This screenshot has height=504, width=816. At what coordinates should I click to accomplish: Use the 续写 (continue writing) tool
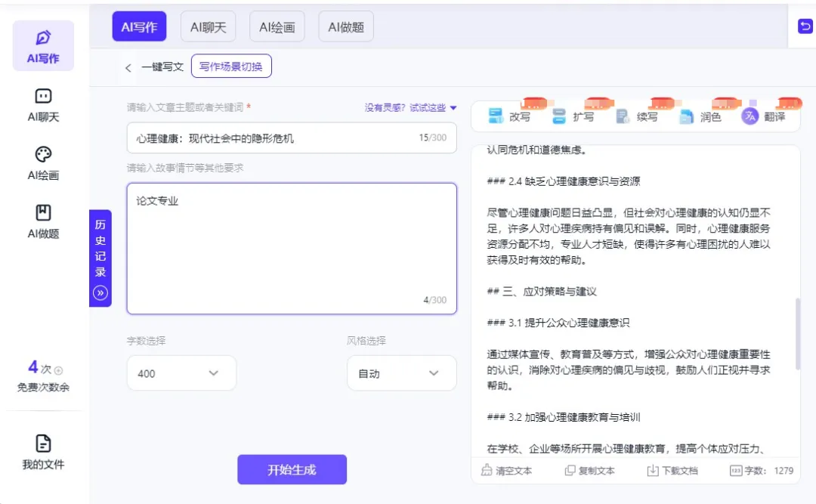pyautogui.click(x=623, y=116)
